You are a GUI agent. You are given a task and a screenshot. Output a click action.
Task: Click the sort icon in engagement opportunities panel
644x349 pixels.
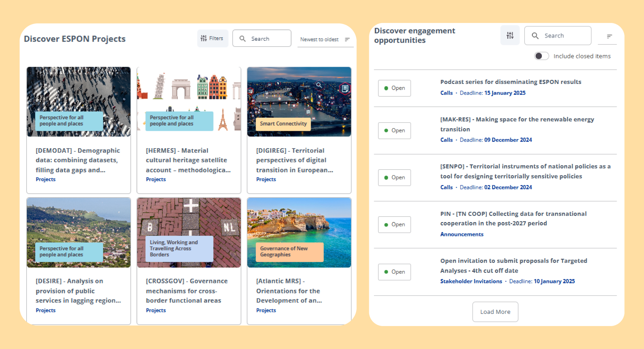609,36
